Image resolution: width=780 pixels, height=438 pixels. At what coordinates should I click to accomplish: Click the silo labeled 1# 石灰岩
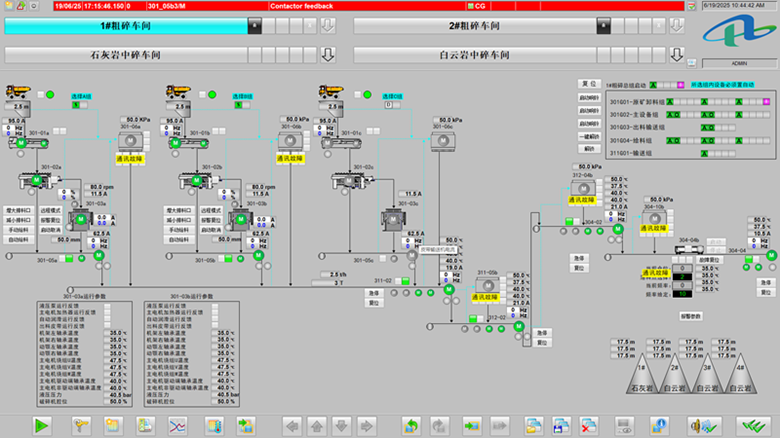coord(629,371)
